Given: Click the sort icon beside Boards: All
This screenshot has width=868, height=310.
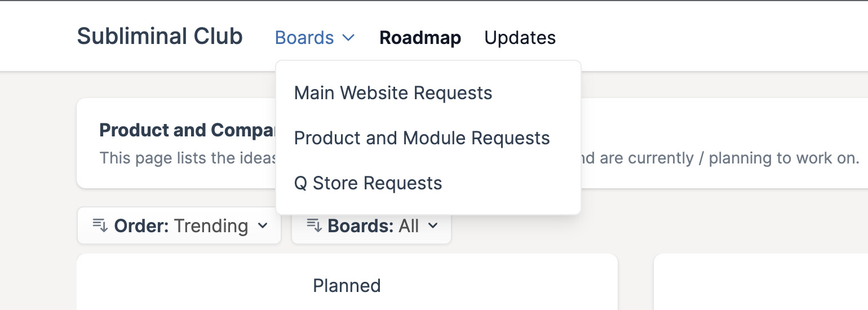Looking at the screenshot, I should (314, 226).
